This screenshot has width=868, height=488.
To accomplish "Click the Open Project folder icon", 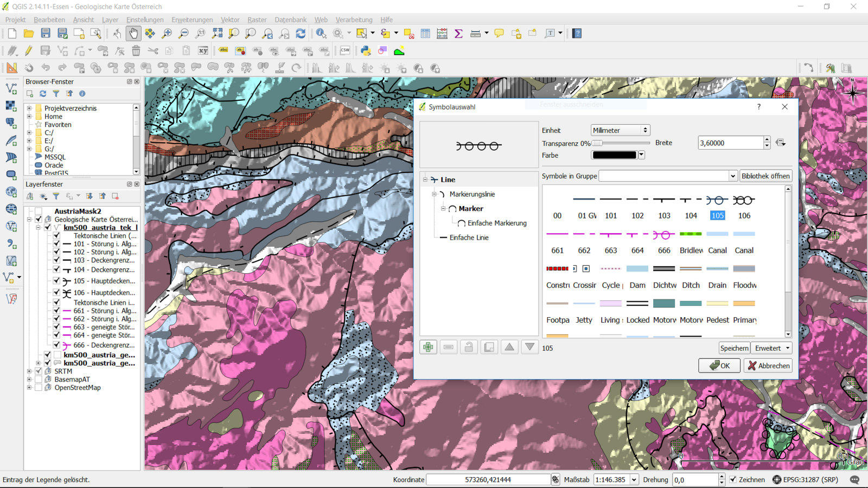I will (x=29, y=34).
